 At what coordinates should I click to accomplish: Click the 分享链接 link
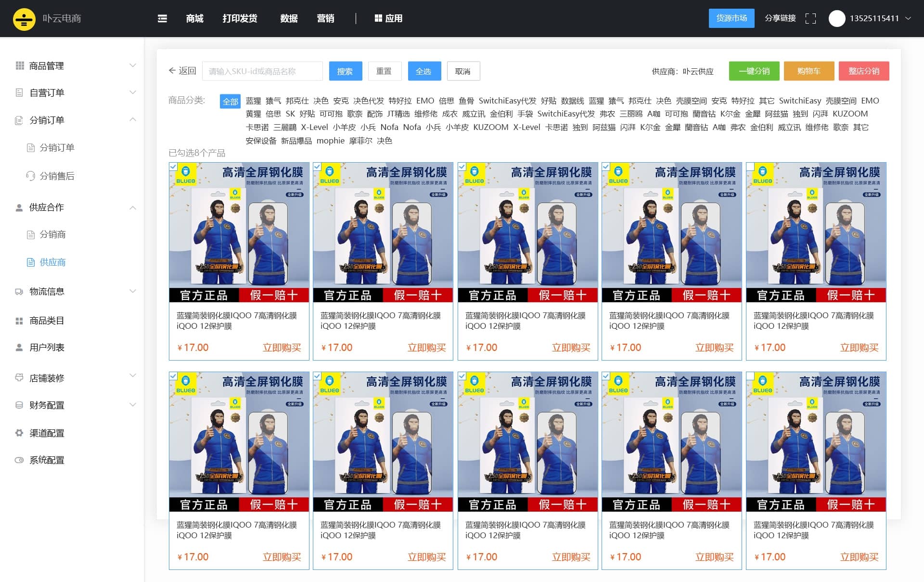(x=780, y=18)
